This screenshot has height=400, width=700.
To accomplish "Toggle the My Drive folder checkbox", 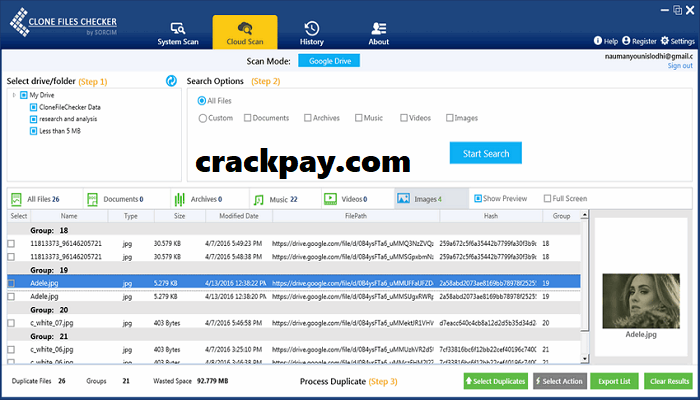I will 24,95.
